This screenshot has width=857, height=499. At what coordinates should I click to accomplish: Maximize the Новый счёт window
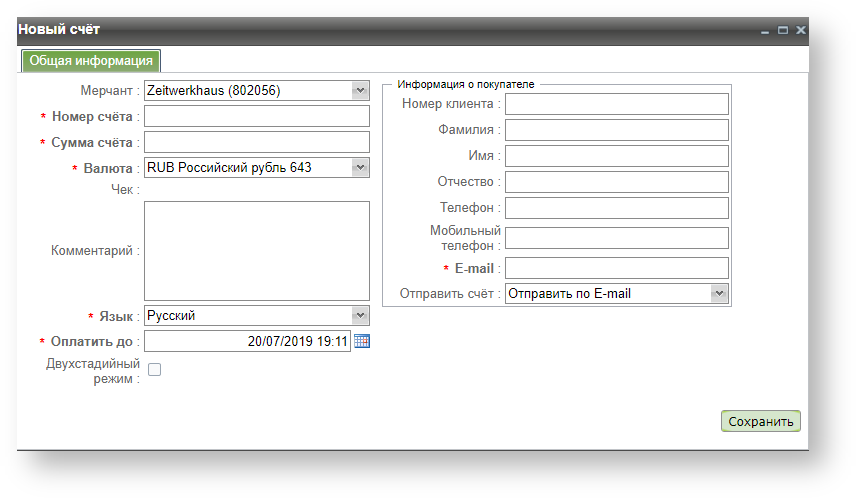click(x=783, y=31)
